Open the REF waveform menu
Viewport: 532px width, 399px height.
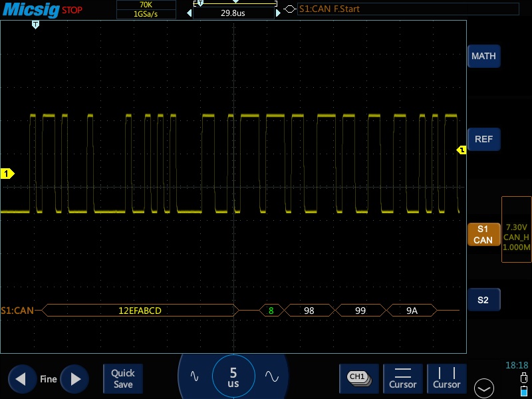point(483,139)
